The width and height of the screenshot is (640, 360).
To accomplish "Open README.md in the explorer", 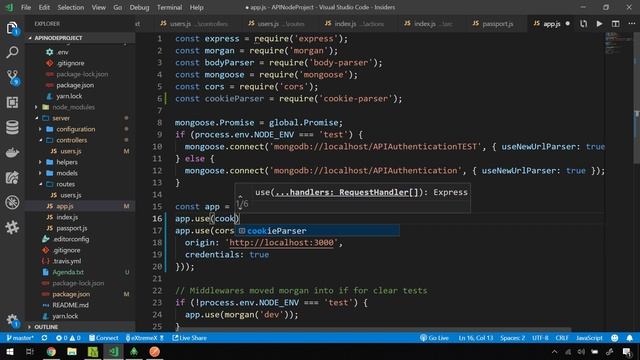I will (70, 305).
